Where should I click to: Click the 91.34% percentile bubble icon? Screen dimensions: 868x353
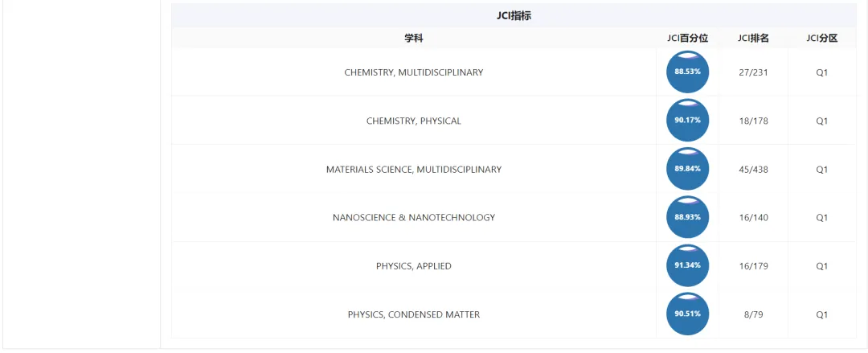pyautogui.click(x=687, y=265)
